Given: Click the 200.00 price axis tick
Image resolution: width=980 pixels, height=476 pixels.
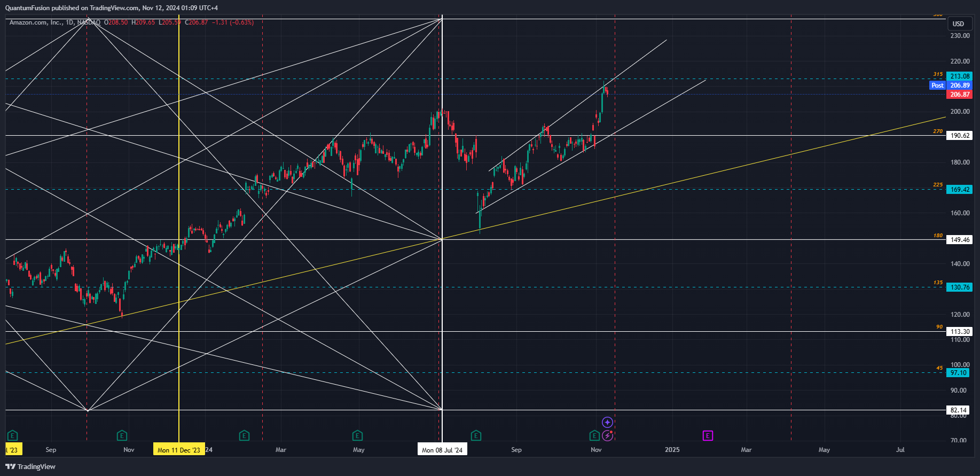Looking at the screenshot, I should click(960, 112).
